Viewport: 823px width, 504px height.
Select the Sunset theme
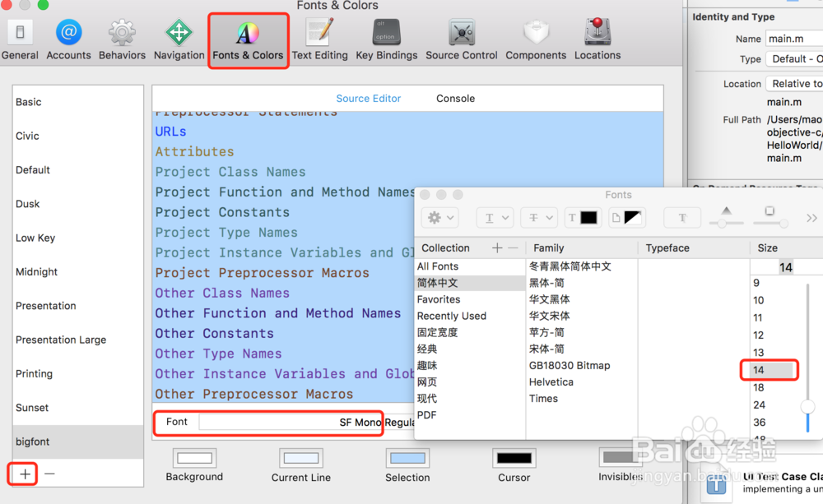click(77, 408)
